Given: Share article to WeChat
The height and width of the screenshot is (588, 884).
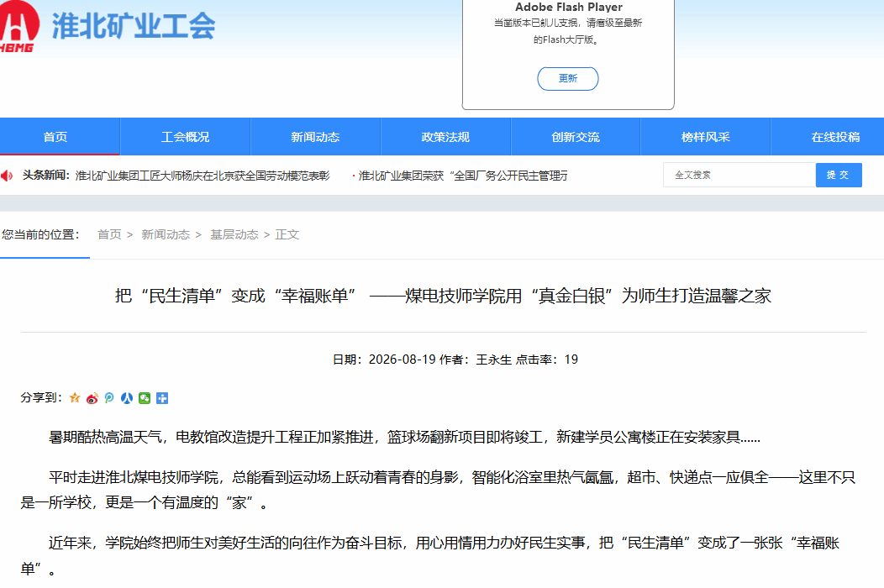Looking at the screenshot, I should click(x=145, y=398).
